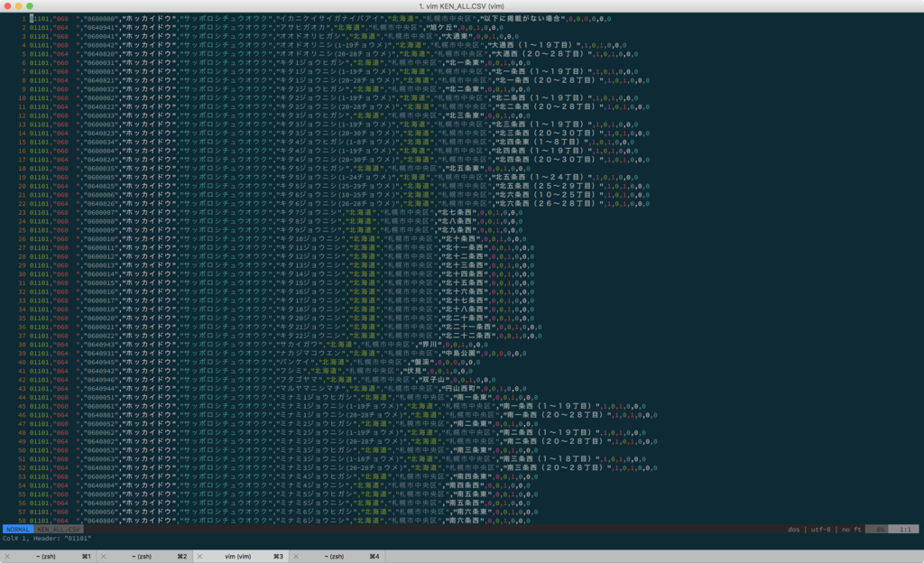This screenshot has height=563, width=924.
Task: Click the 'utf-8' encoding indicator
Action: [820, 530]
